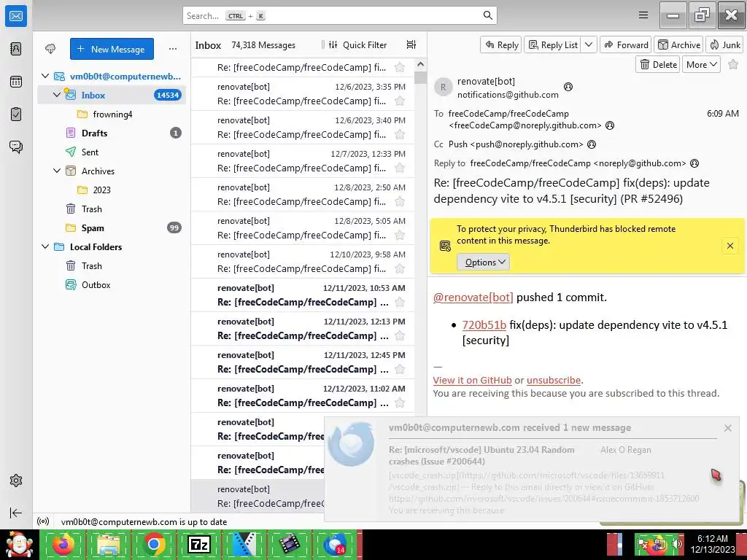The width and height of the screenshot is (747, 560).
Task: Reply to the renovate[bot] message
Action: pyautogui.click(x=501, y=44)
